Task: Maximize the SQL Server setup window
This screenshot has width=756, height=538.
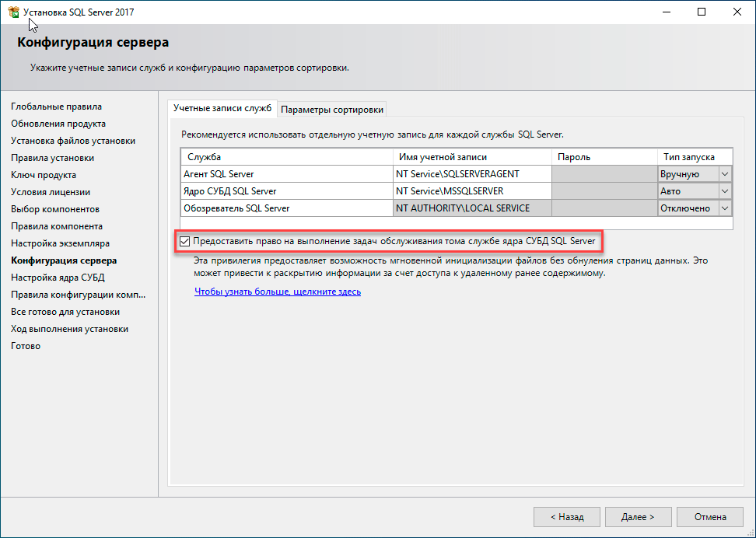Action: click(702, 12)
